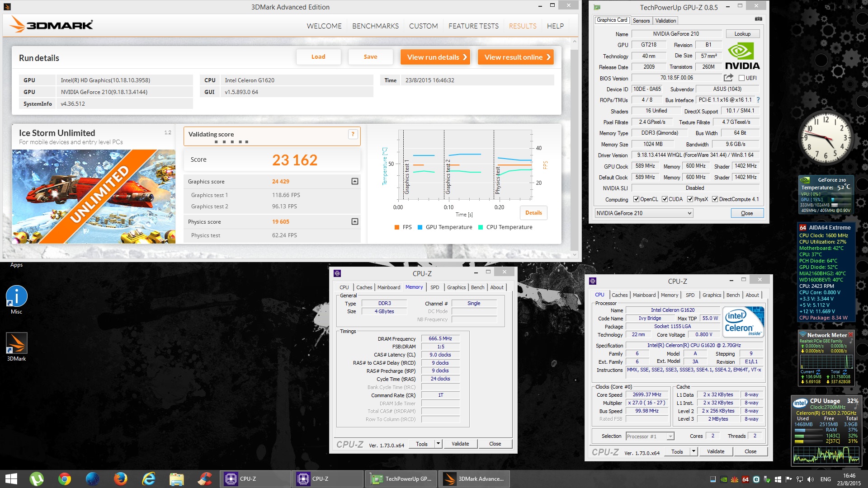Open File Explorer from the taskbar
This screenshot has width=868, height=488.
(x=177, y=479)
